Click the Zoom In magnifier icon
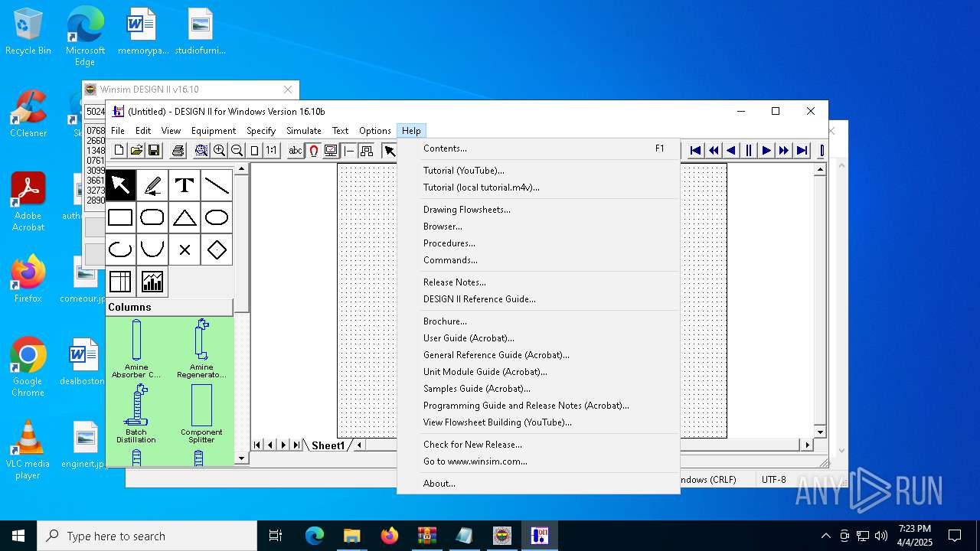The width and height of the screenshot is (980, 551). [219, 151]
